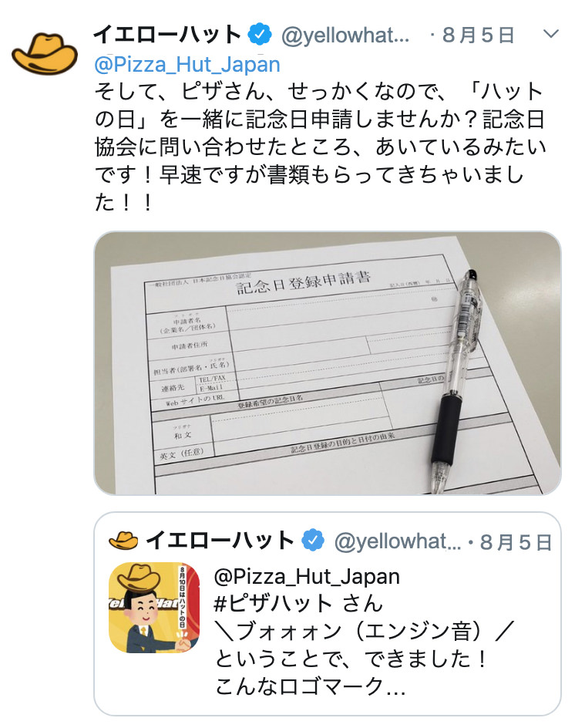Click verified badge in the quoted tweet
This screenshot has width=575, height=728.
click(313, 540)
